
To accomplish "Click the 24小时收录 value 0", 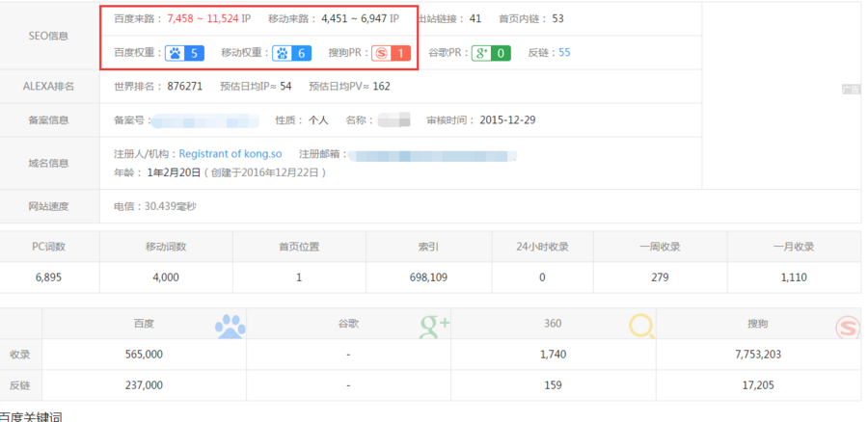I will [542, 277].
